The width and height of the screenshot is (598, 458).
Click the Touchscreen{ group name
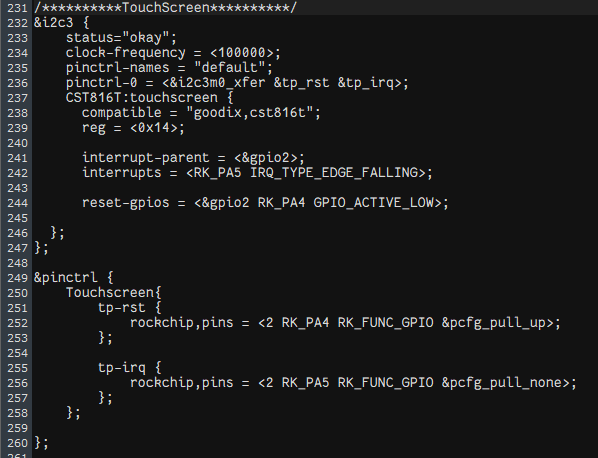114,293
